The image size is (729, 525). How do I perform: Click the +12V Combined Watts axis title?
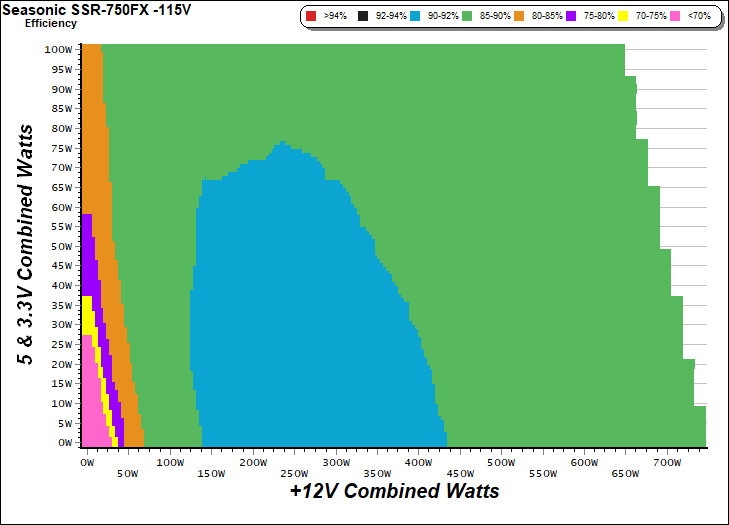tap(394, 491)
